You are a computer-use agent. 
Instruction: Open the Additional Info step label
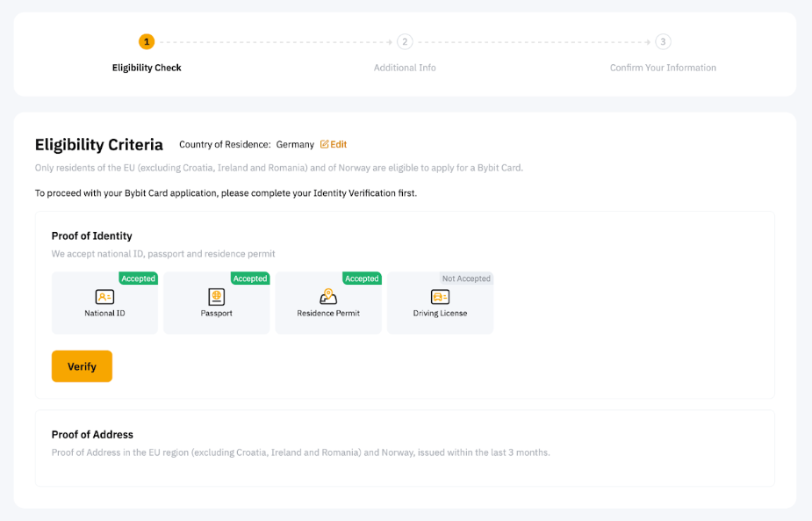[x=405, y=68]
